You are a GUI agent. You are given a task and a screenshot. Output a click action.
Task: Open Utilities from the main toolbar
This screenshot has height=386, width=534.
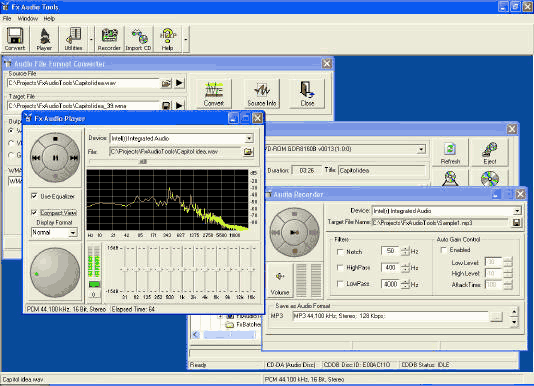click(x=74, y=39)
